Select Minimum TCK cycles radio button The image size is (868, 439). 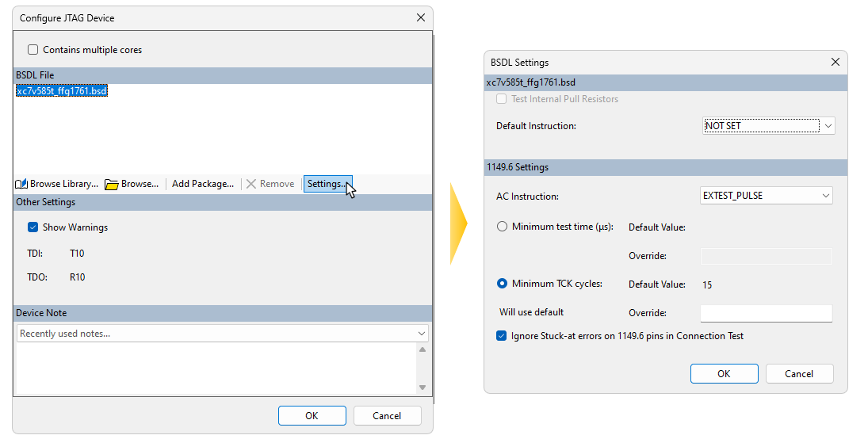[502, 284]
